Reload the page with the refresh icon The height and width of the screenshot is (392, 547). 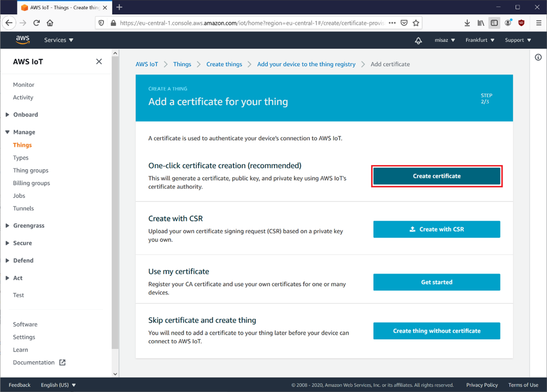point(37,23)
